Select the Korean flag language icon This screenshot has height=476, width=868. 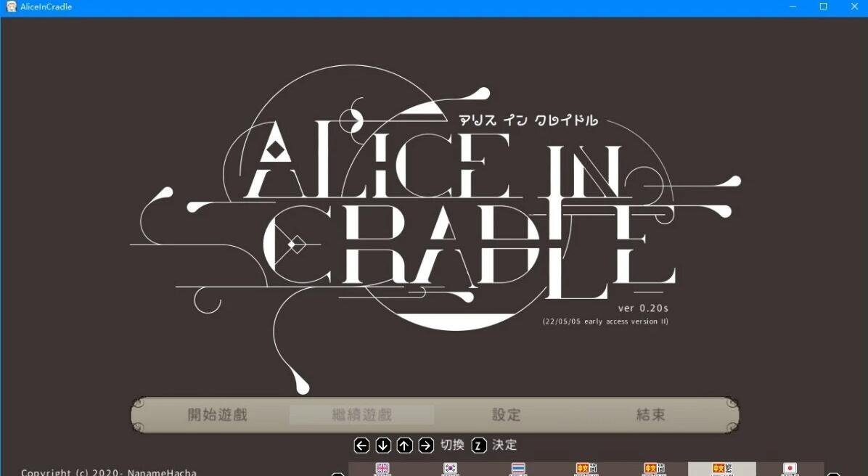(450, 469)
